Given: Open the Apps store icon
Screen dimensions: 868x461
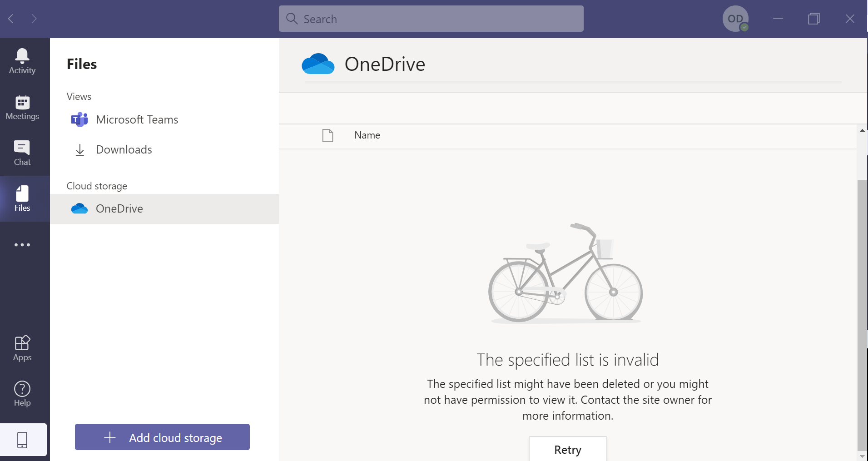Looking at the screenshot, I should pos(22,348).
